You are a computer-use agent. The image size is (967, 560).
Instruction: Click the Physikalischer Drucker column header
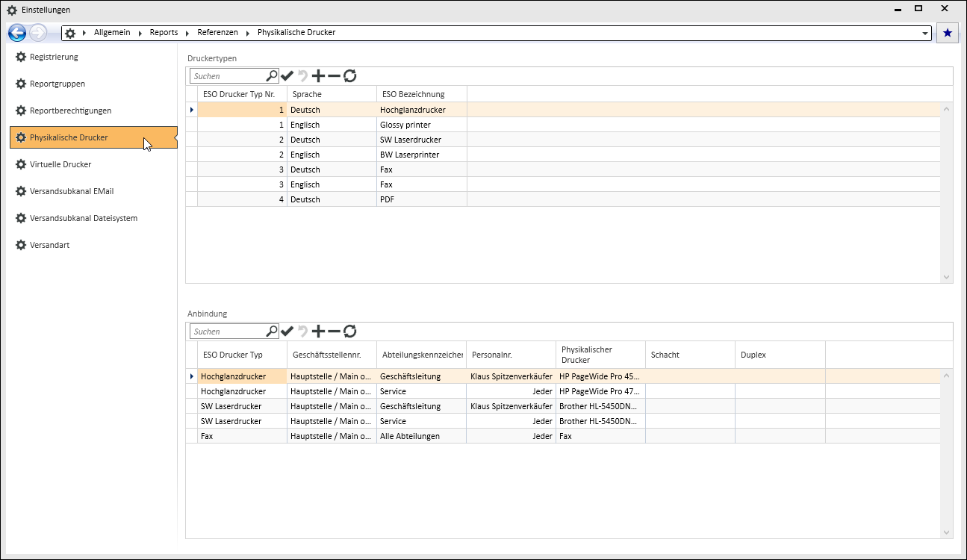pyautogui.click(x=600, y=355)
